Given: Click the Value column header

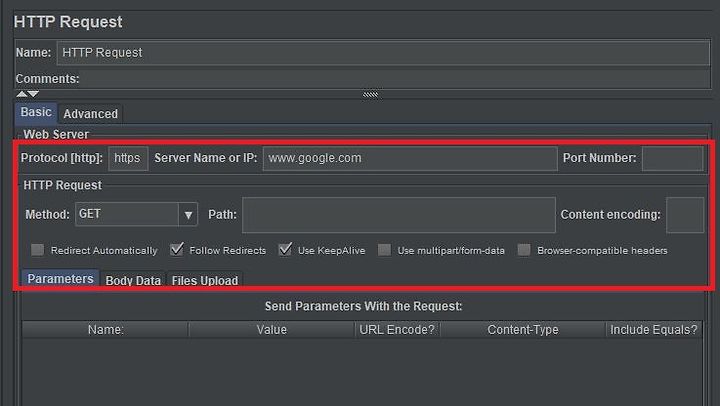Looking at the screenshot, I should pos(271,329).
